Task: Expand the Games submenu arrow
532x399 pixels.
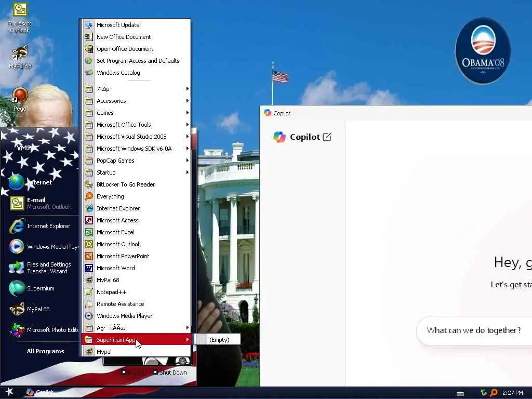Action: 187,113
